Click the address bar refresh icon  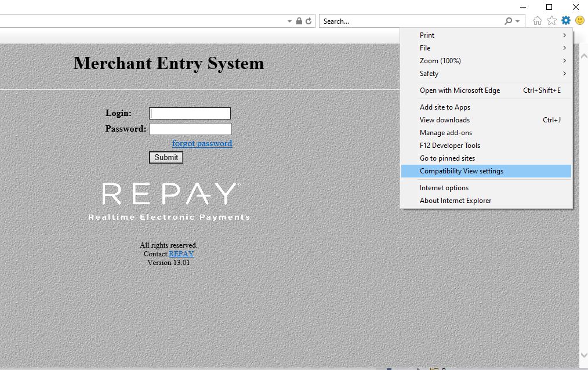tap(308, 21)
